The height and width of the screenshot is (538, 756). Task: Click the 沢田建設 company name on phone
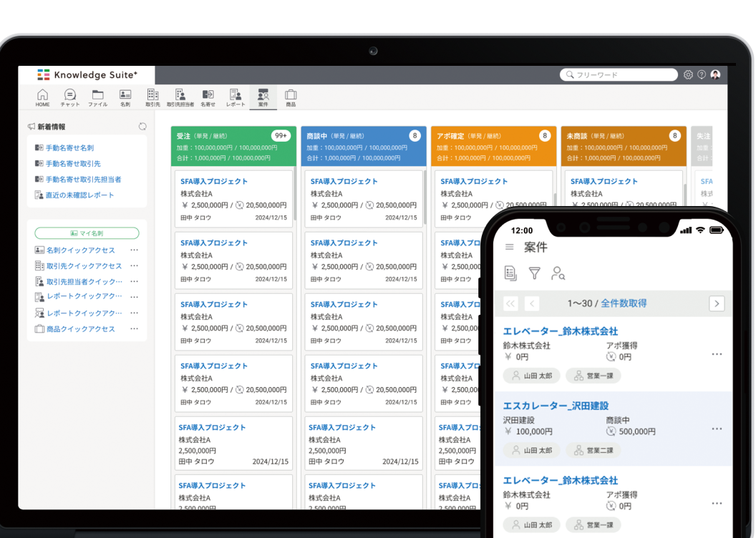click(518, 420)
